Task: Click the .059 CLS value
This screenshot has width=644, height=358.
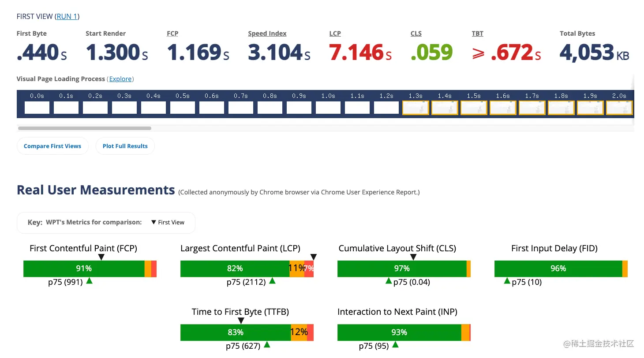Action: 431,52
